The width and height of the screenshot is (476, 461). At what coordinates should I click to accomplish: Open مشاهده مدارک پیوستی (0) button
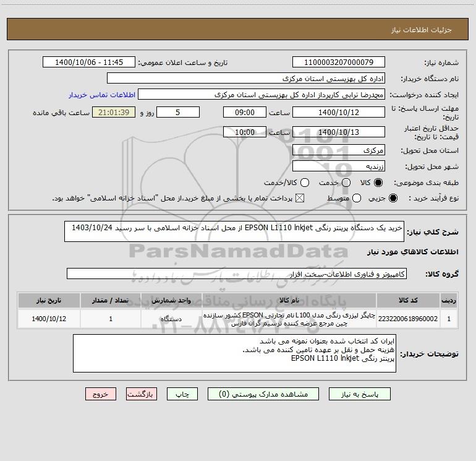263,394
